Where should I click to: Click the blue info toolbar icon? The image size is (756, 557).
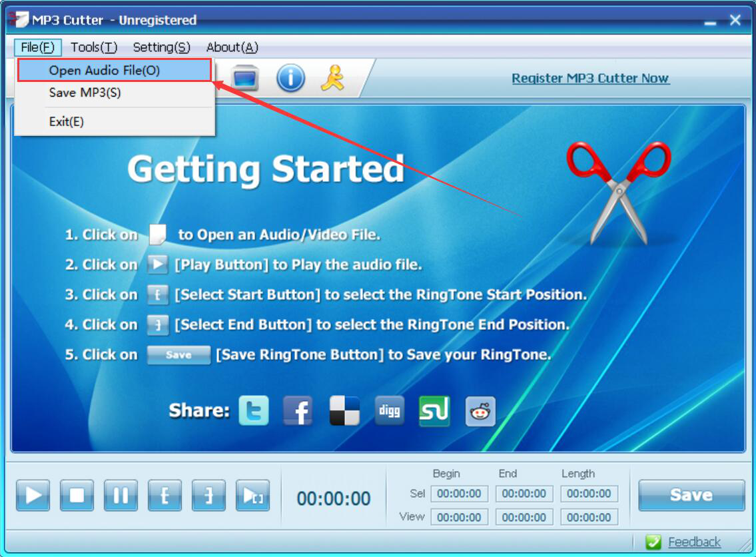pyautogui.click(x=290, y=78)
